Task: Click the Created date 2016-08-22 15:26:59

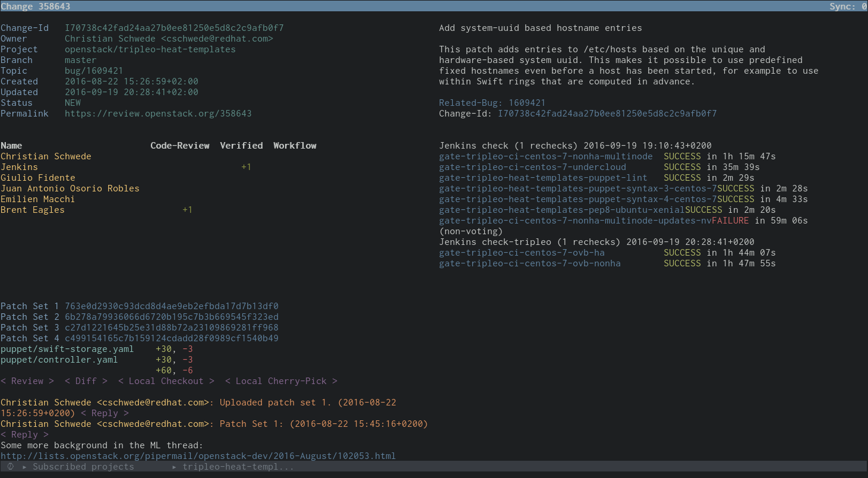Action: 131,81
